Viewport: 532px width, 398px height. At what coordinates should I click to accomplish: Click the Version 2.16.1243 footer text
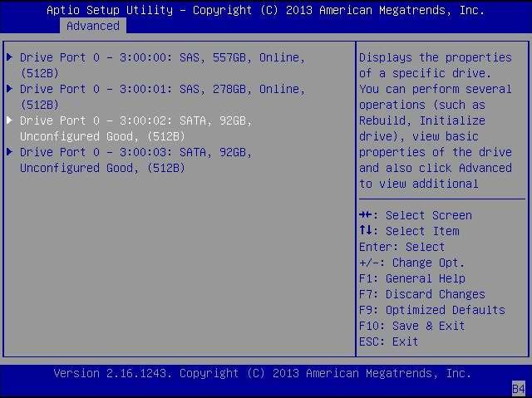(263, 373)
